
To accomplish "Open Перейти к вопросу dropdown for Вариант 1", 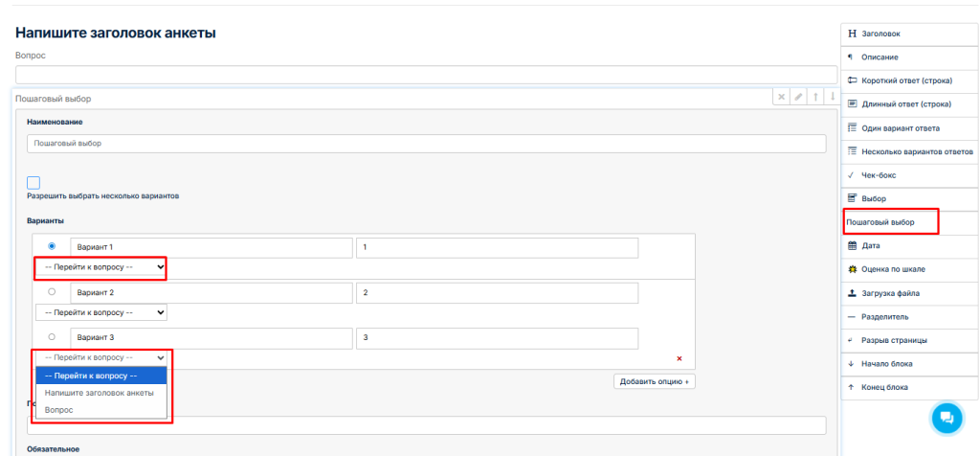I will pos(100,266).
